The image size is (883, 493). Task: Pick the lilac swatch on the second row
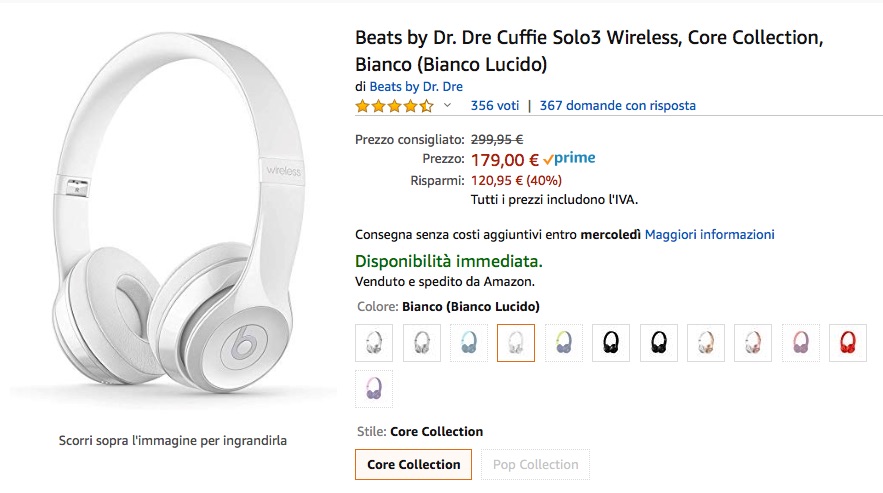(x=374, y=389)
